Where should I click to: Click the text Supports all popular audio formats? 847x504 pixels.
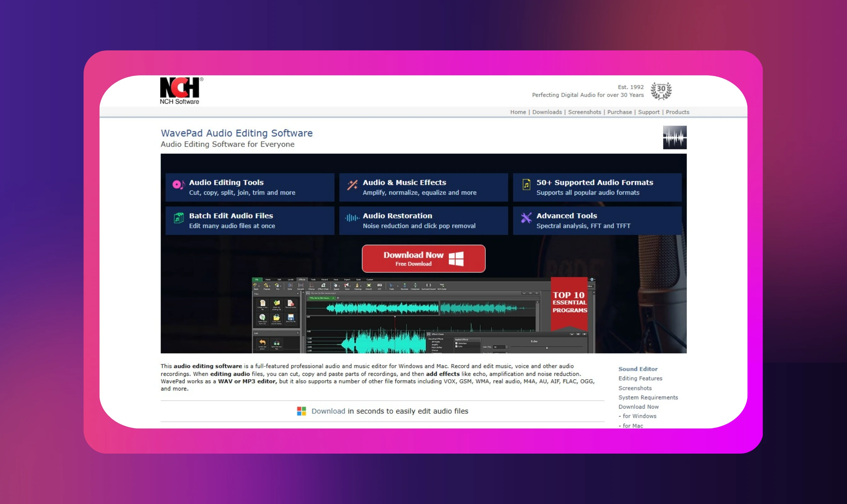click(587, 192)
